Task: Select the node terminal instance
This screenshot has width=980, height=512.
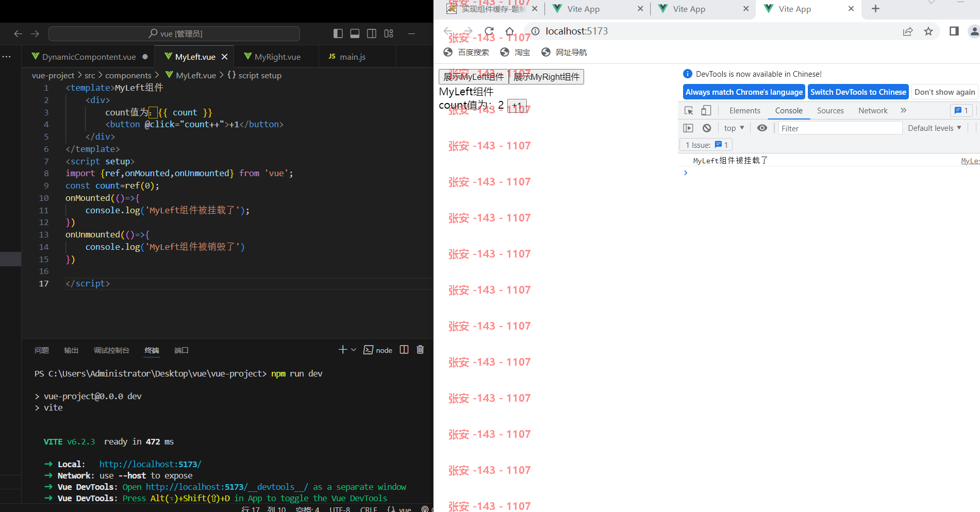Action: click(x=378, y=350)
